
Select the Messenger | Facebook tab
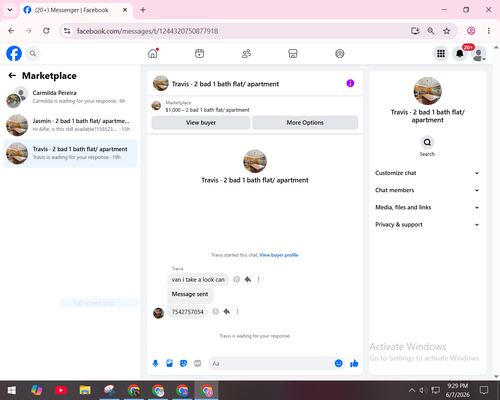coord(71,10)
